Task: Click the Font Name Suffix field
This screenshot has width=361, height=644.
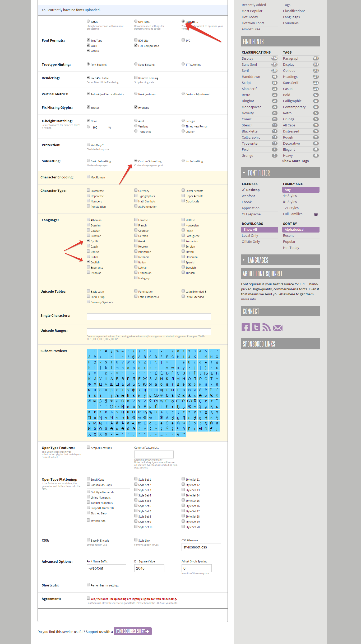Action: coord(106,568)
